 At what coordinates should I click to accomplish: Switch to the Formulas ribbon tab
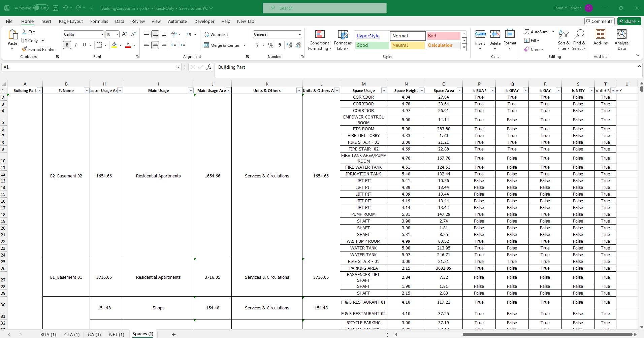click(99, 21)
